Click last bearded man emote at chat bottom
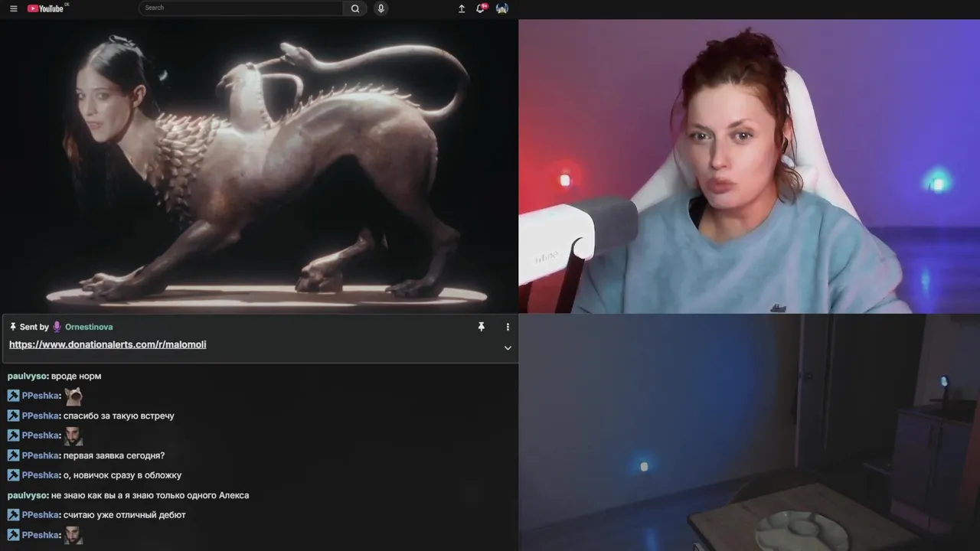 [73, 535]
